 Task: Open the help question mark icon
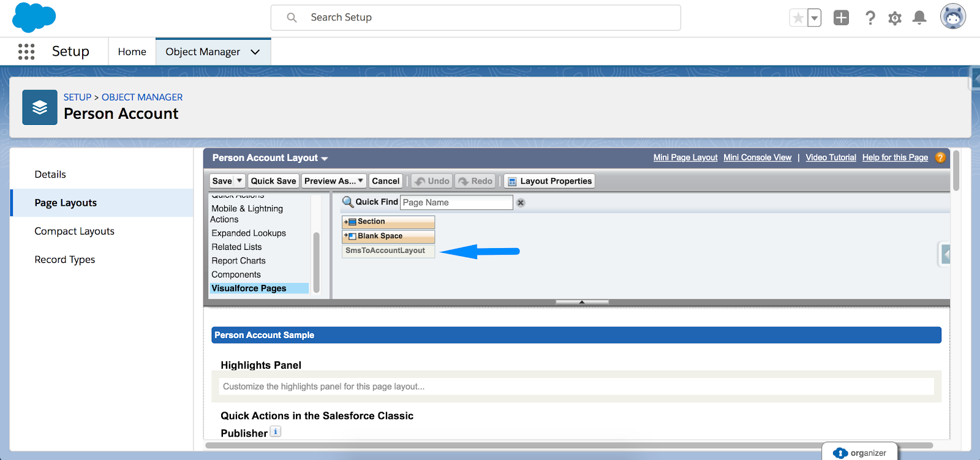870,18
